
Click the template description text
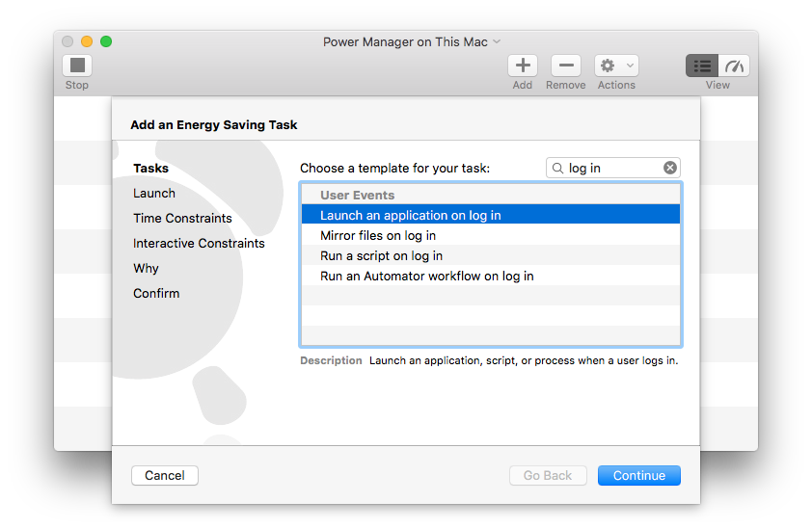coord(524,360)
